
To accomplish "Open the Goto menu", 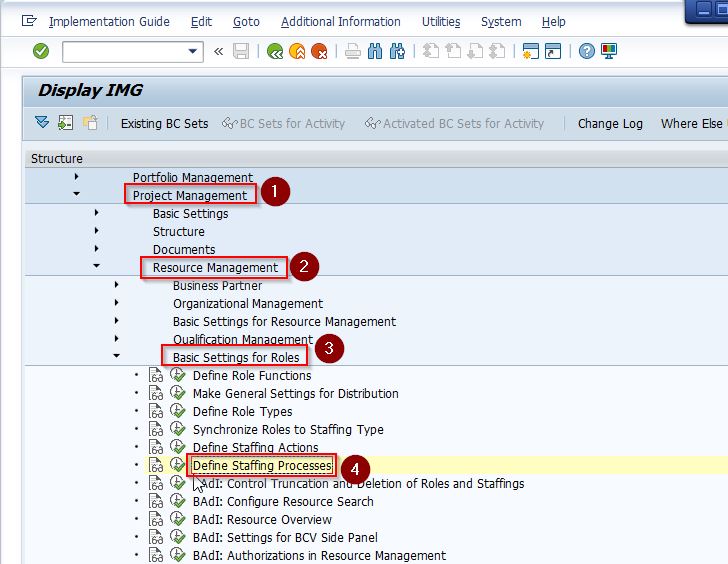I will 246,22.
